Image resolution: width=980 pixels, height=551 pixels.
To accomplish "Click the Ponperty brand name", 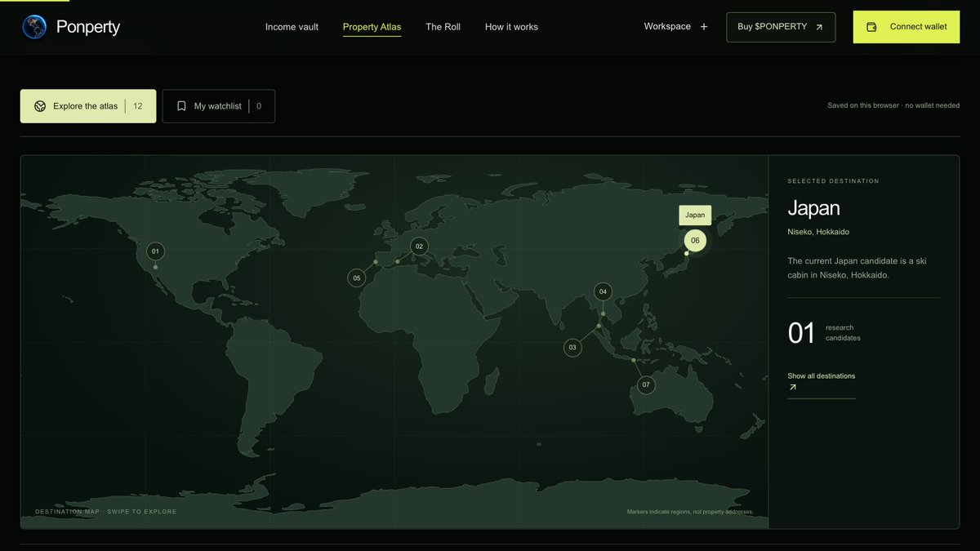I will (x=88, y=27).
